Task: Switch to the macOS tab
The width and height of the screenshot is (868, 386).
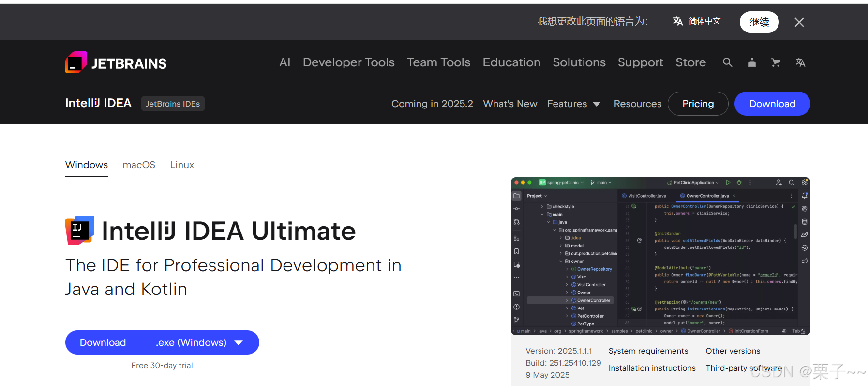Action: click(x=139, y=165)
